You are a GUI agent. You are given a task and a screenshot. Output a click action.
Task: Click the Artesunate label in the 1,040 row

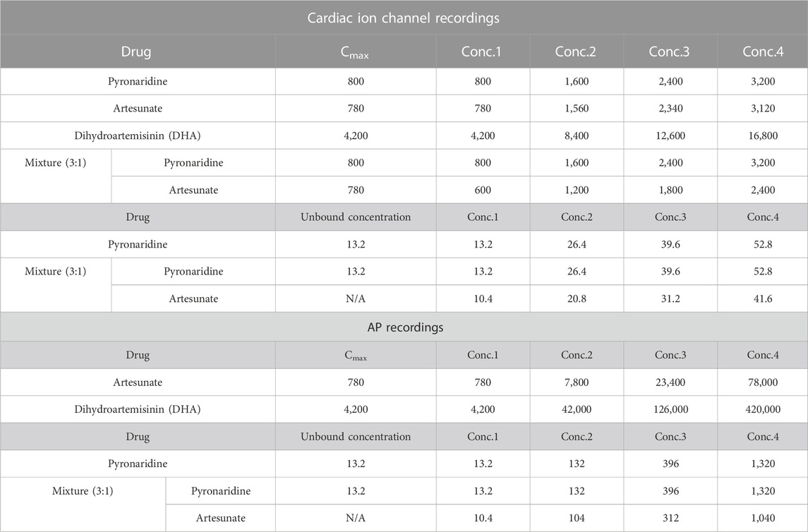pos(221,518)
